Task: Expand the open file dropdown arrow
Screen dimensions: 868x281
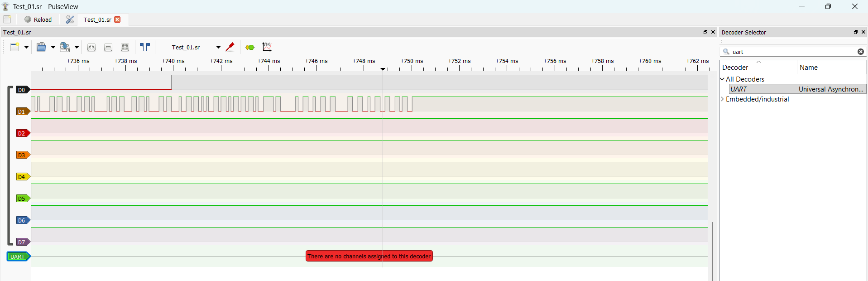Action: (53, 47)
